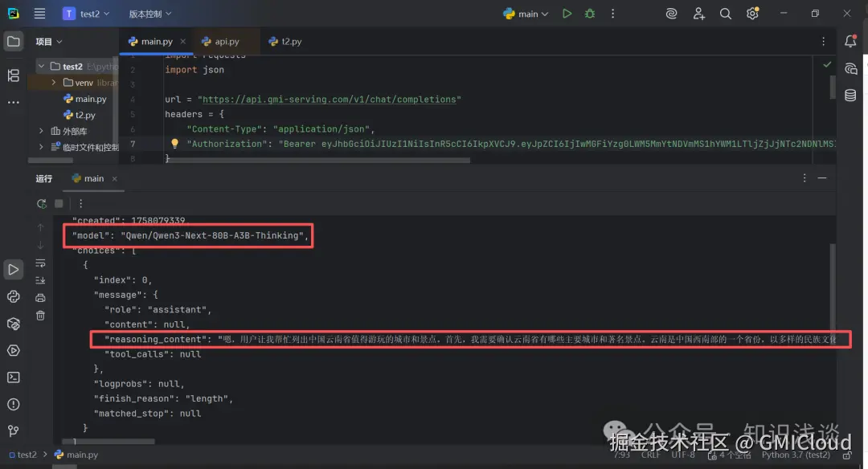Open the Code With Me add-user icon
This screenshot has height=469, width=868.
pos(698,14)
